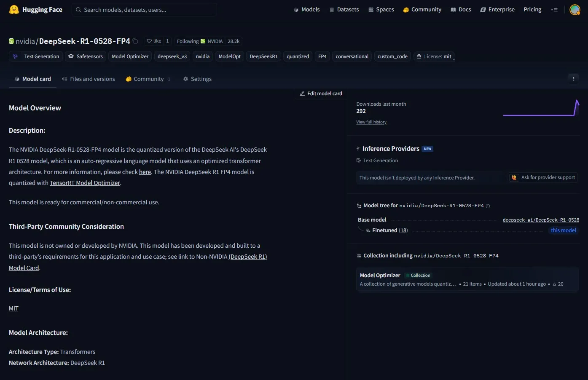Expand the navigation overflow menu icon
The width and height of the screenshot is (588, 380).
pos(554,10)
